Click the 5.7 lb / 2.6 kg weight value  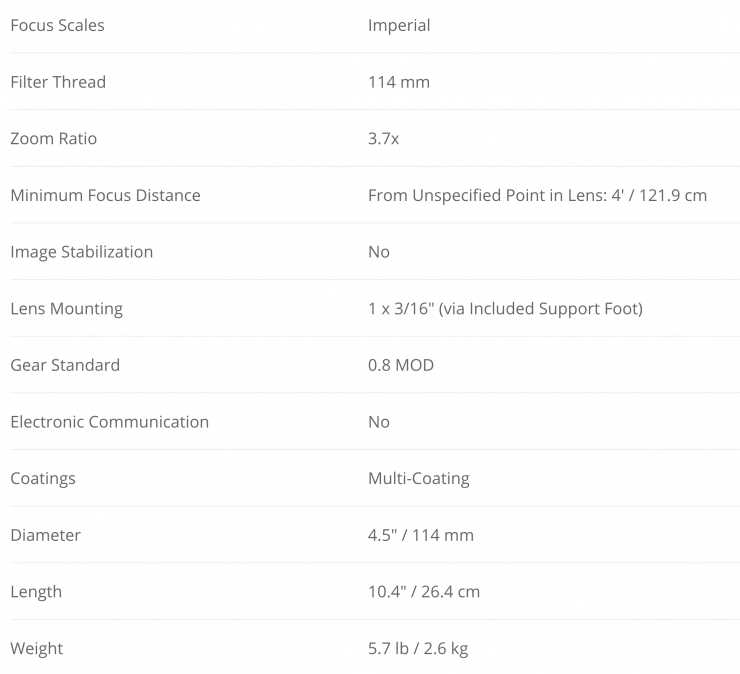point(418,648)
